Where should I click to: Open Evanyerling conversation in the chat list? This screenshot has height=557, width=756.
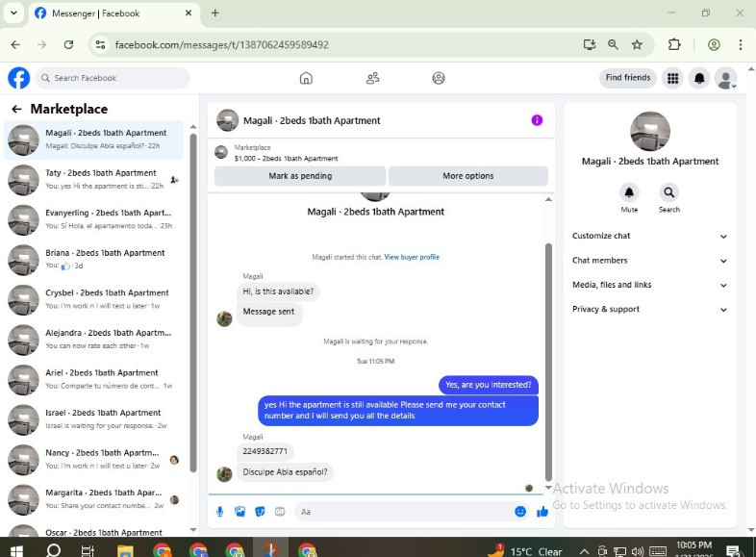coord(93,220)
